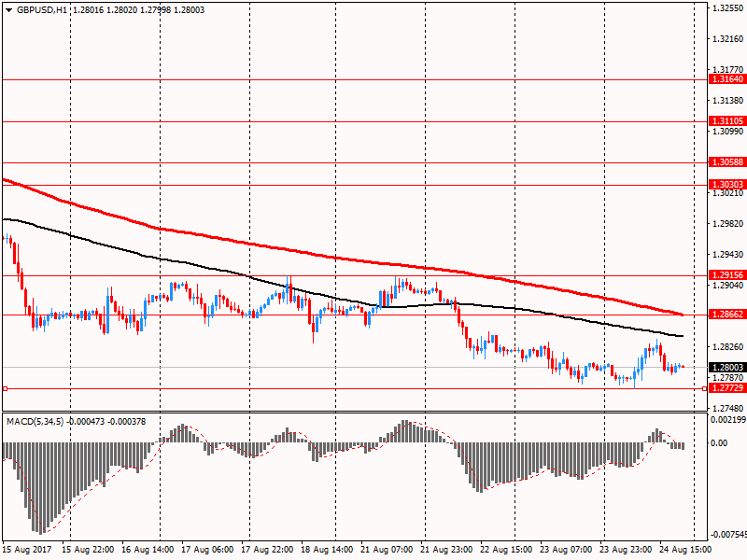Select the left anchor square of the 1.27729 line
The height and width of the screenshot is (560, 747).
coord(5,389)
